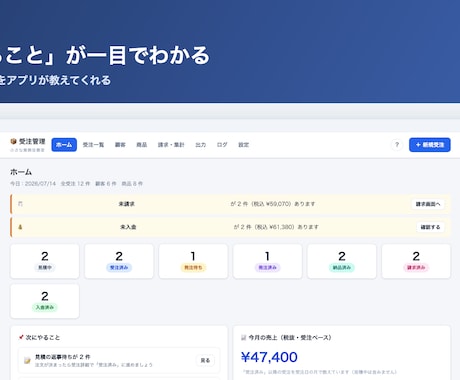460x380 pixels.
Task: Open the help question mark icon
Action: tap(397, 145)
